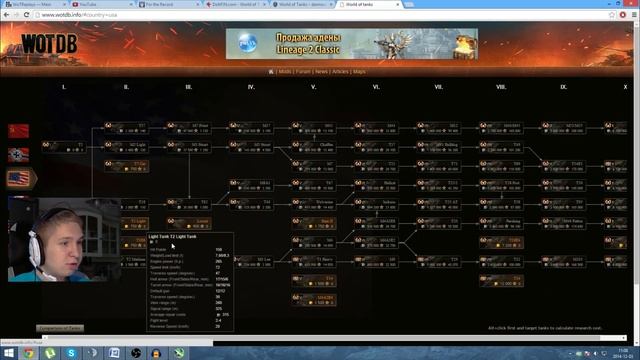
Task: Select the T32 tank node
Action: coord(501,262)
